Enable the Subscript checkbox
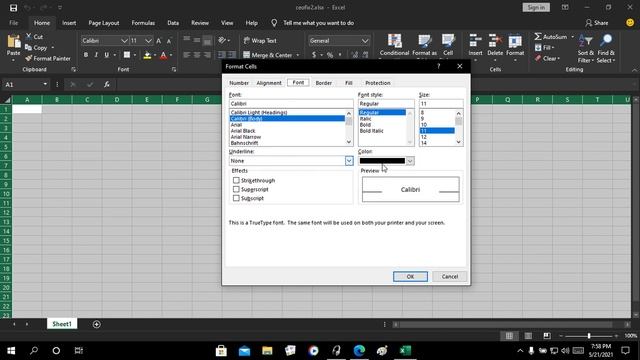Viewport: 640px width, 360px height. 236,198
